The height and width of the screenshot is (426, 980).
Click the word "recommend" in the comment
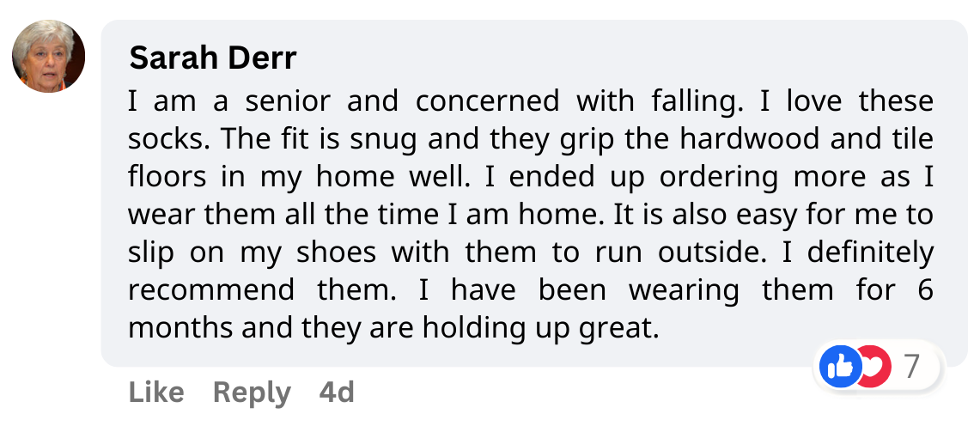pos(210,290)
